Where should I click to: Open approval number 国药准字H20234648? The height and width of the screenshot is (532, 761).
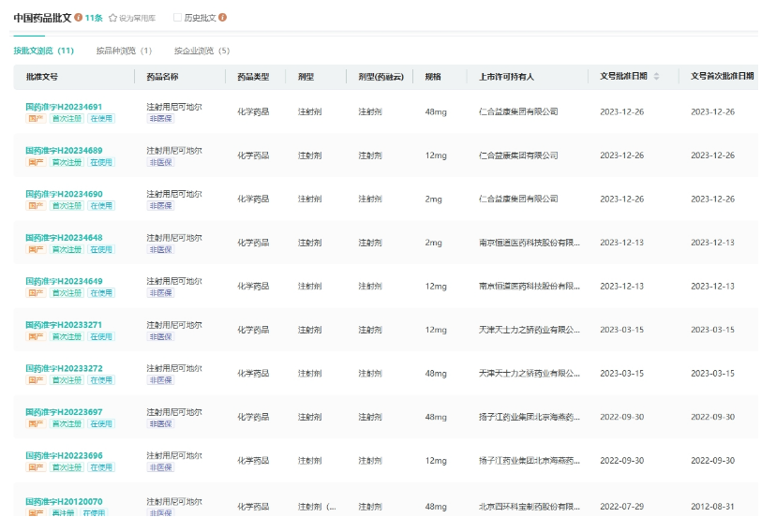tap(64, 238)
